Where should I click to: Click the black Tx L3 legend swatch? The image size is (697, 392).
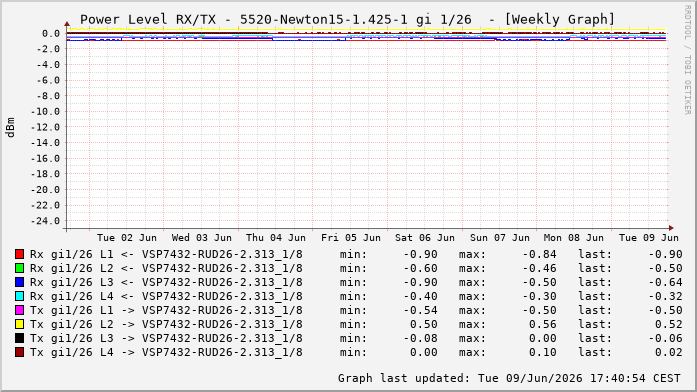point(19,338)
